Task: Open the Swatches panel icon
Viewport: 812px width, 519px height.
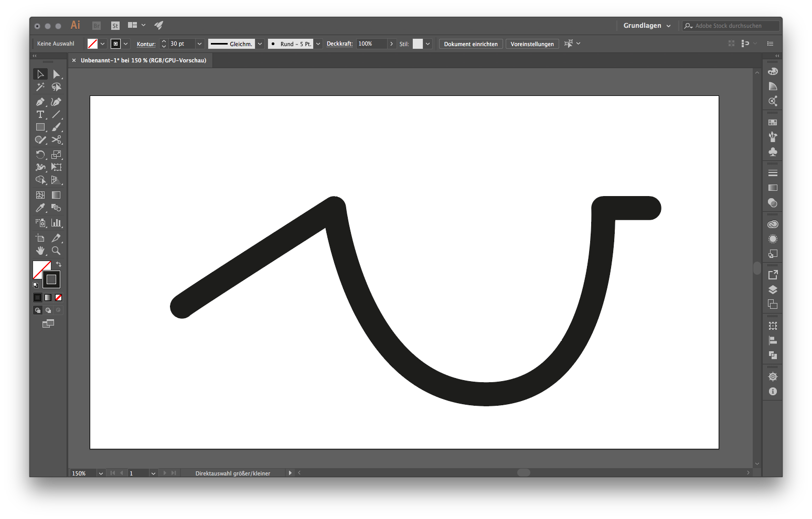Action: pos(773,122)
